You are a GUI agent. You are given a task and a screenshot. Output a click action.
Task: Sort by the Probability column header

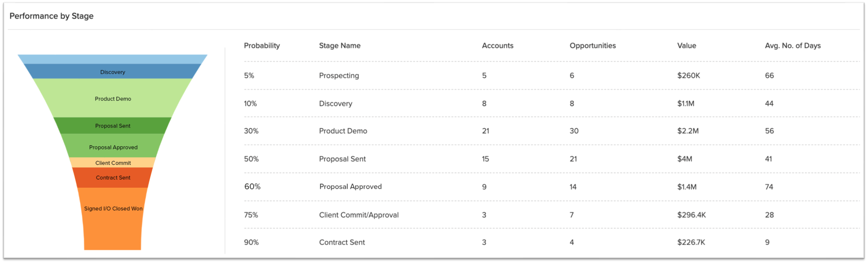(262, 45)
